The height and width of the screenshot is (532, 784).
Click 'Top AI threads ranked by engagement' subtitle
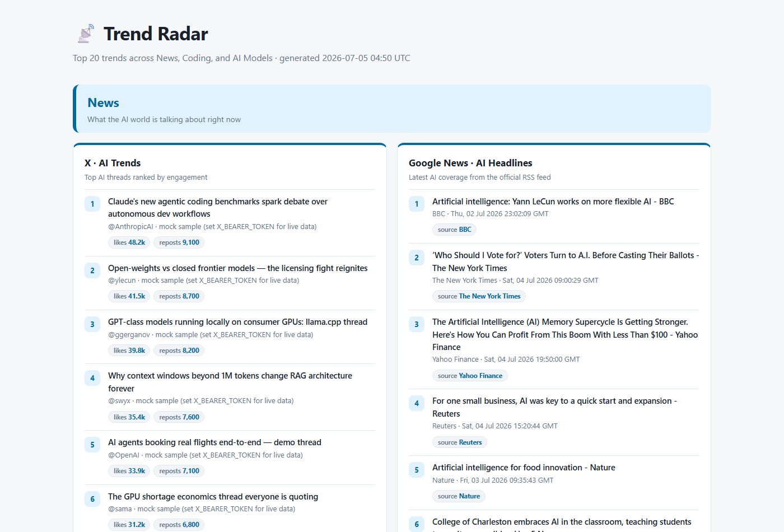pos(146,178)
